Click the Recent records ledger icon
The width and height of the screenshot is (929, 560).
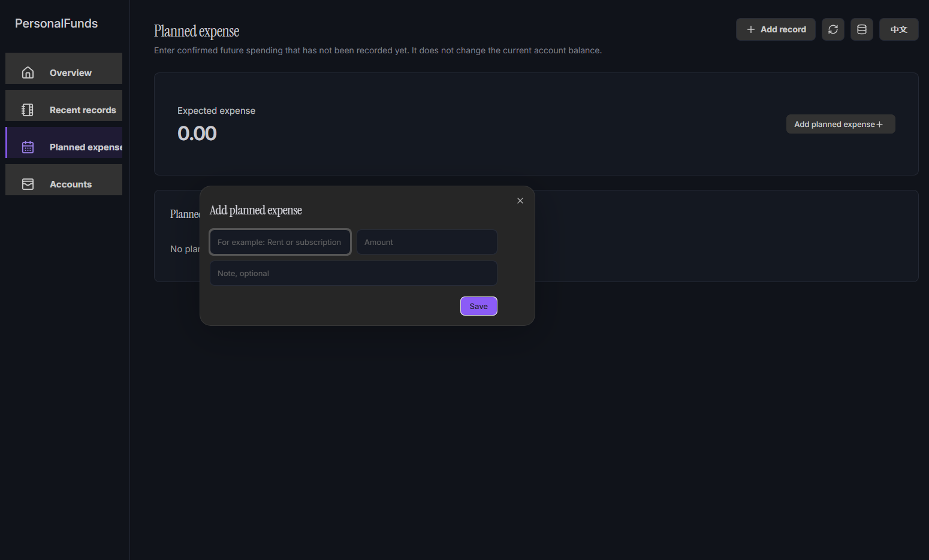(28, 110)
